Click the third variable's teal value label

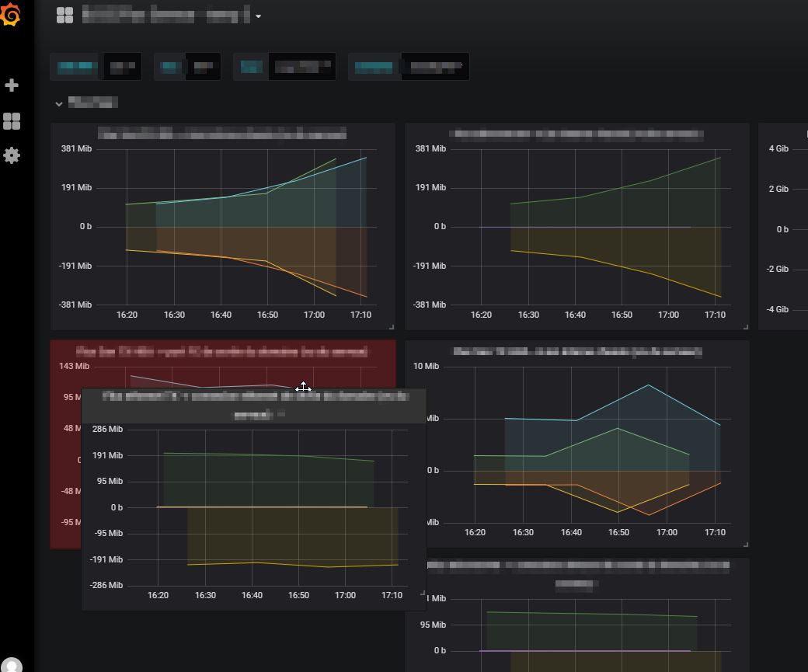pyautogui.click(x=250, y=67)
